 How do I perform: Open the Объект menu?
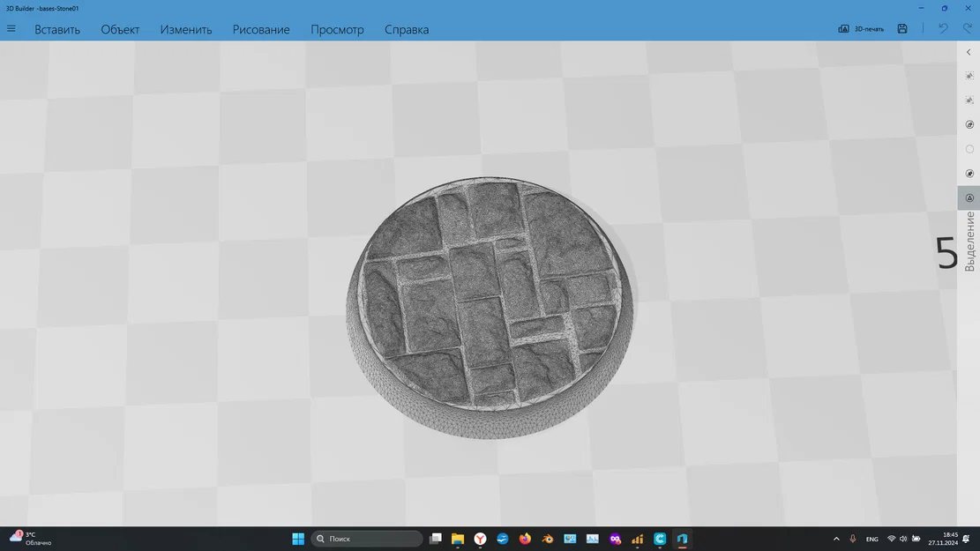(x=121, y=29)
